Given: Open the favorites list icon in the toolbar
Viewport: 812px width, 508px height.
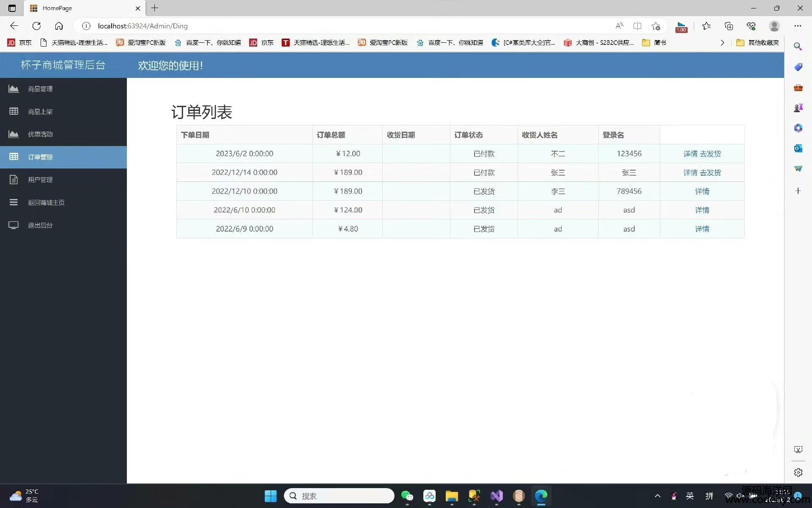Looking at the screenshot, I should click(x=706, y=26).
